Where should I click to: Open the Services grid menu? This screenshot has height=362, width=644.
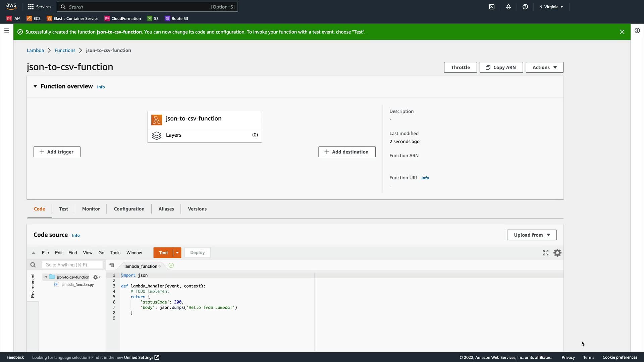click(39, 7)
